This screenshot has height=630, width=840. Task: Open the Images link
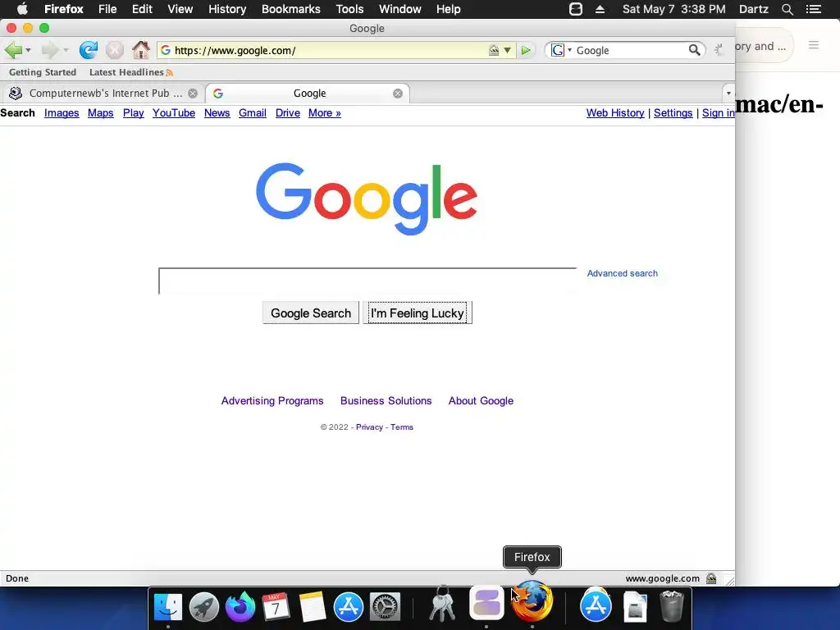62,113
